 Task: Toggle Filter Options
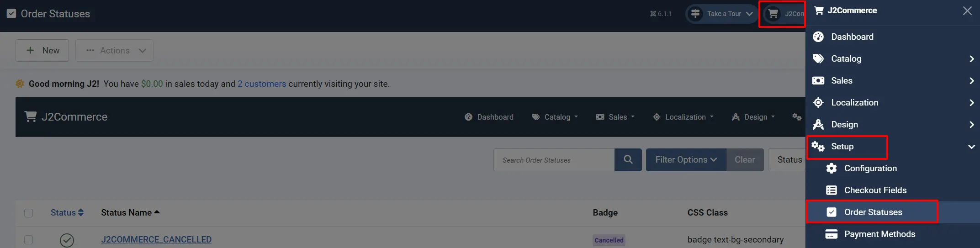point(686,160)
